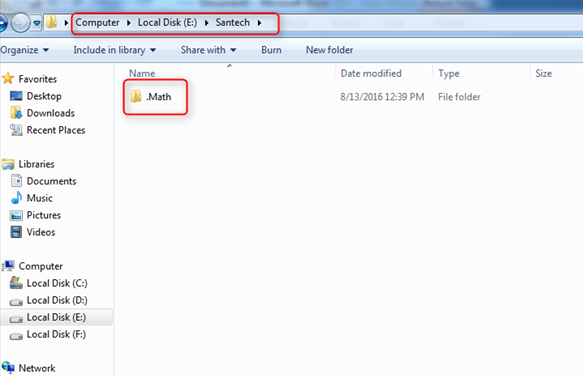Image resolution: width=583 pixels, height=376 pixels.
Task: Click the Local Disk (C:) drive icon
Action: pos(16,283)
